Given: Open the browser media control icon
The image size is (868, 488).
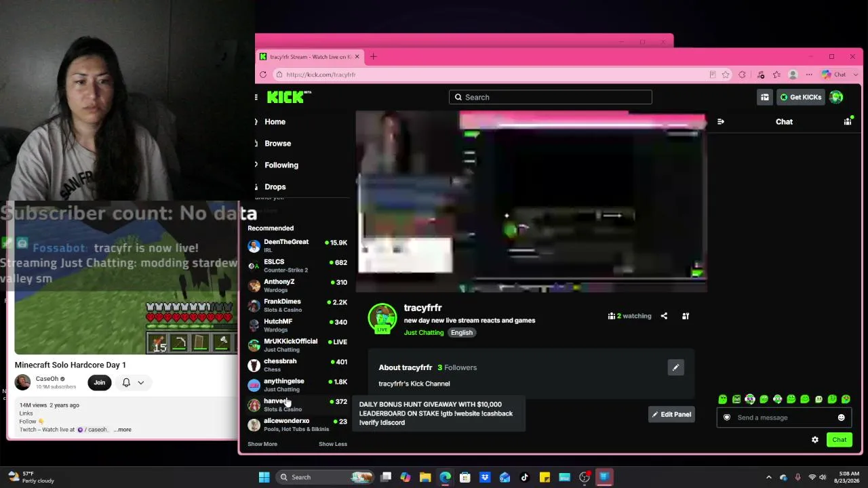Looking at the screenshot, I should 760,75.
